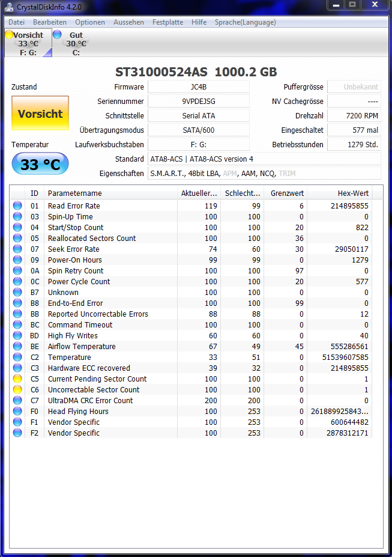Click the Eigenschaften field with S.M.A.R.T.
This screenshot has width=392, height=557.
pyautogui.click(x=264, y=174)
